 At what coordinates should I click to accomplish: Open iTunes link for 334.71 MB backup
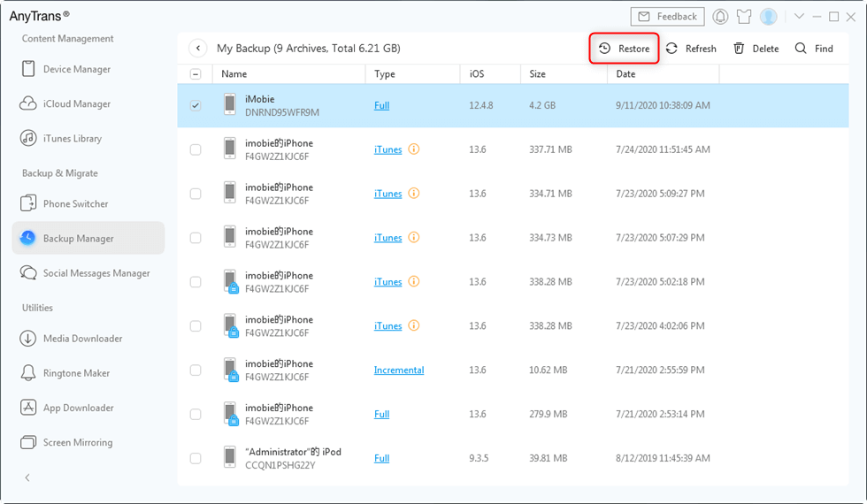click(x=387, y=194)
